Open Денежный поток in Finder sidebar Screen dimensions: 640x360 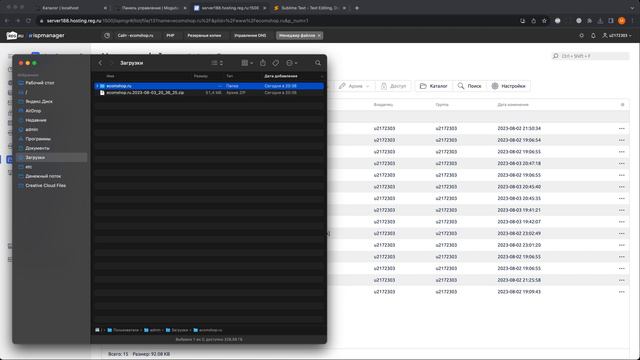coord(43,176)
